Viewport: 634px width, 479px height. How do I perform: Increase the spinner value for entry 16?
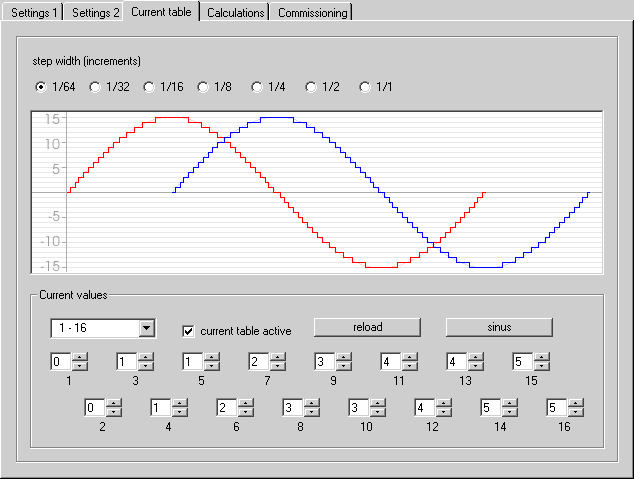pos(576,403)
